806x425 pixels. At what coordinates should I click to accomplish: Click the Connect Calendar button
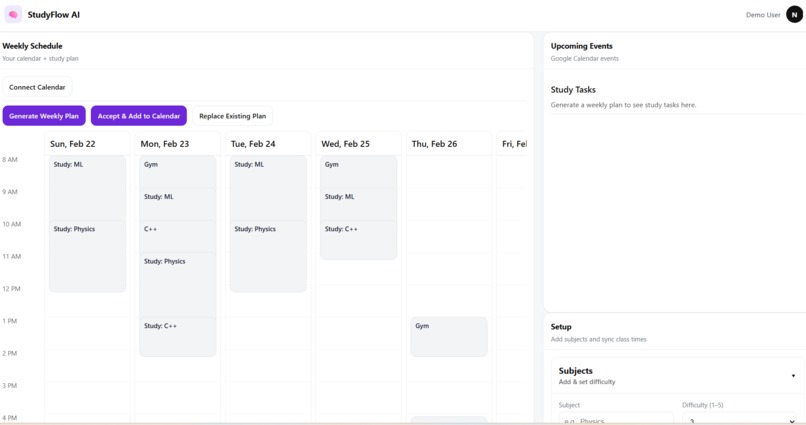[38, 87]
